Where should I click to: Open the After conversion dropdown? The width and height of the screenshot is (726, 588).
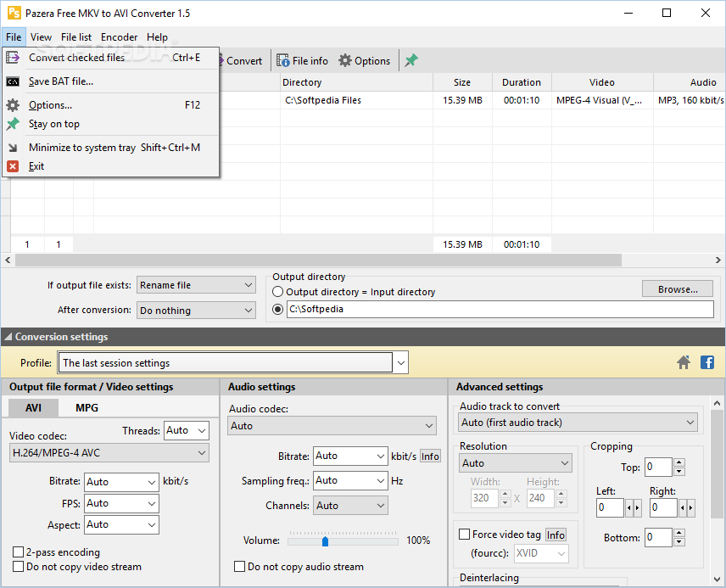196,310
